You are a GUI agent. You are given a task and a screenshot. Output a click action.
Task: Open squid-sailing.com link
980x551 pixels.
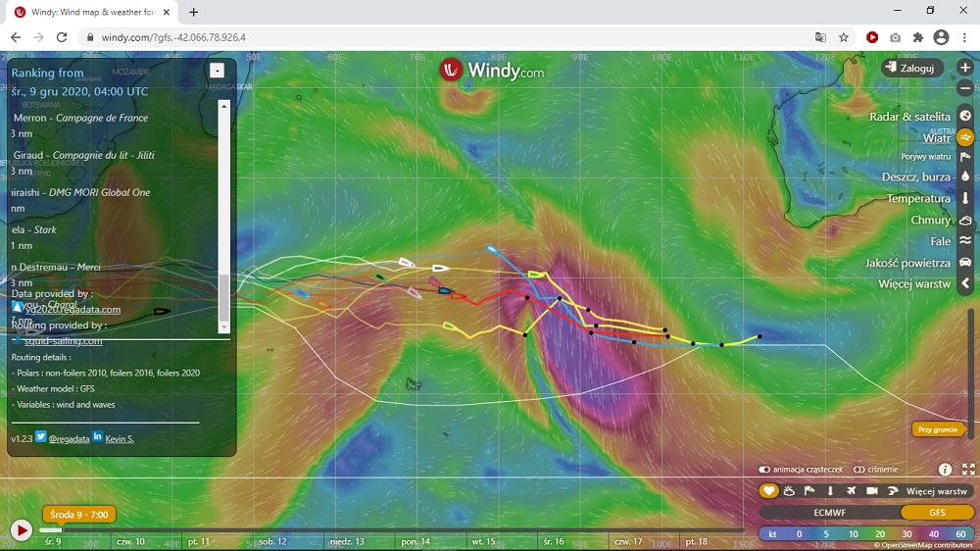tap(63, 341)
